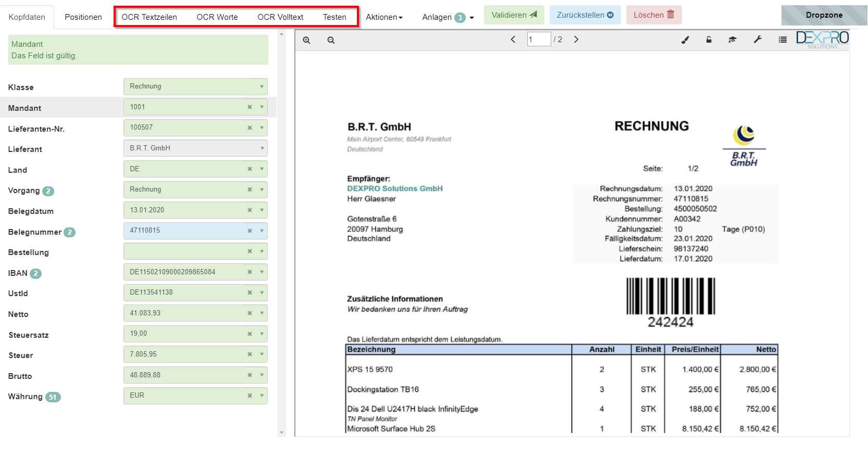Clear the Währung EUR value
Image resolution: width=868 pixels, height=458 pixels.
250,396
